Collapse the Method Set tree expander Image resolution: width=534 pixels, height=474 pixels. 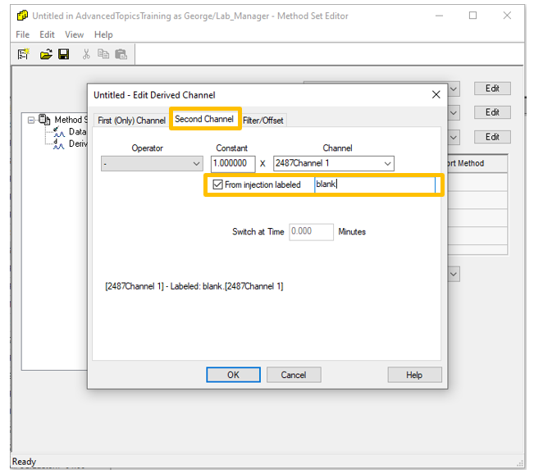coord(31,120)
